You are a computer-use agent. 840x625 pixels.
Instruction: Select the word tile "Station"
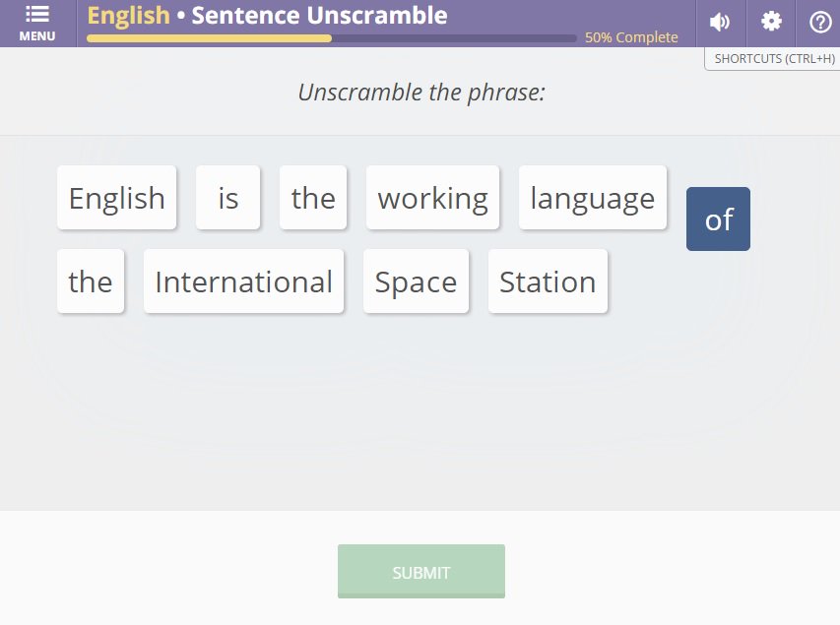549,281
